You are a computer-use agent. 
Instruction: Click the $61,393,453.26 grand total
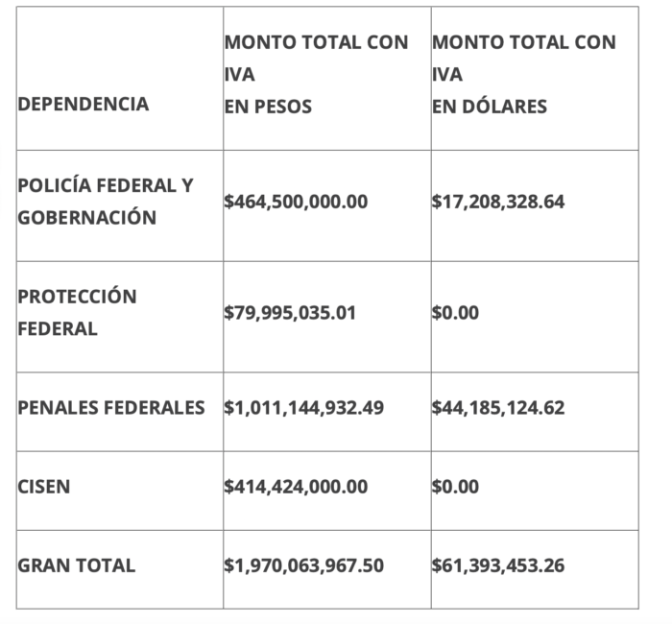pyautogui.click(x=499, y=565)
